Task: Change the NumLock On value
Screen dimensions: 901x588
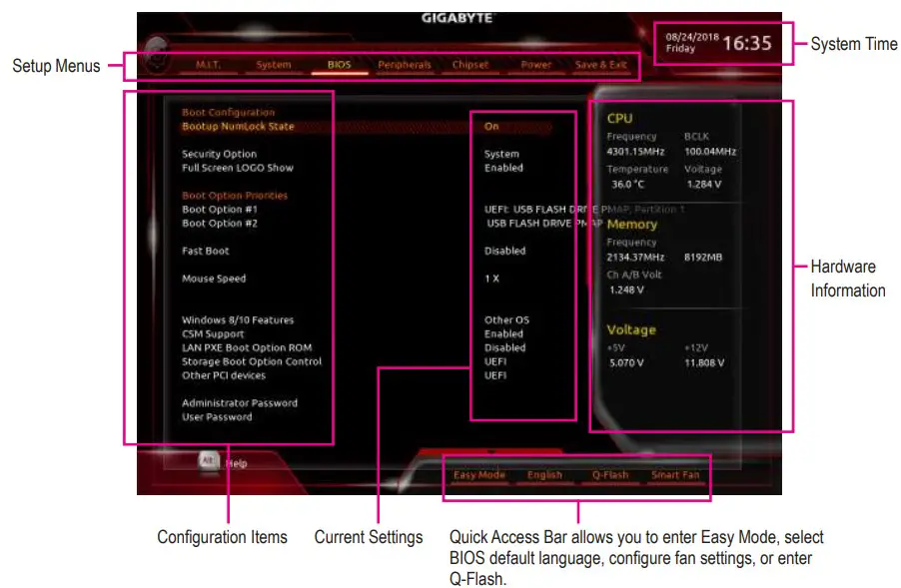Action: [x=491, y=127]
